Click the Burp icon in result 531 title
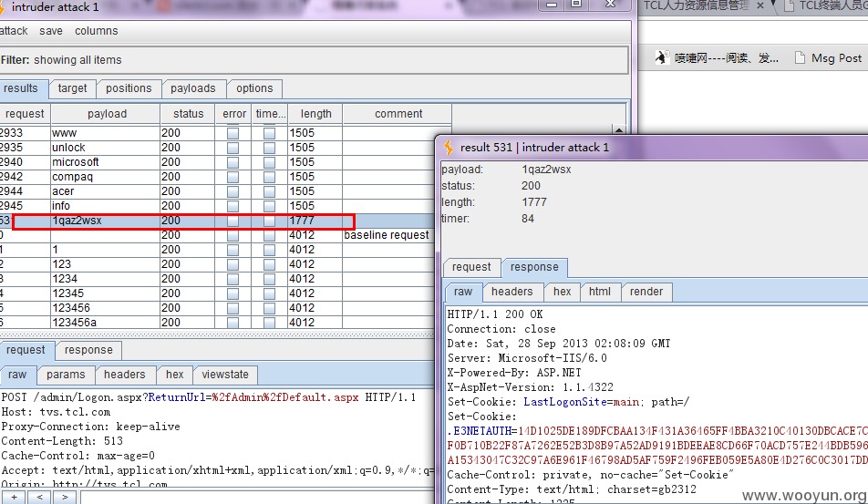The height and width of the screenshot is (504, 868). pyautogui.click(x=449, y=147)
